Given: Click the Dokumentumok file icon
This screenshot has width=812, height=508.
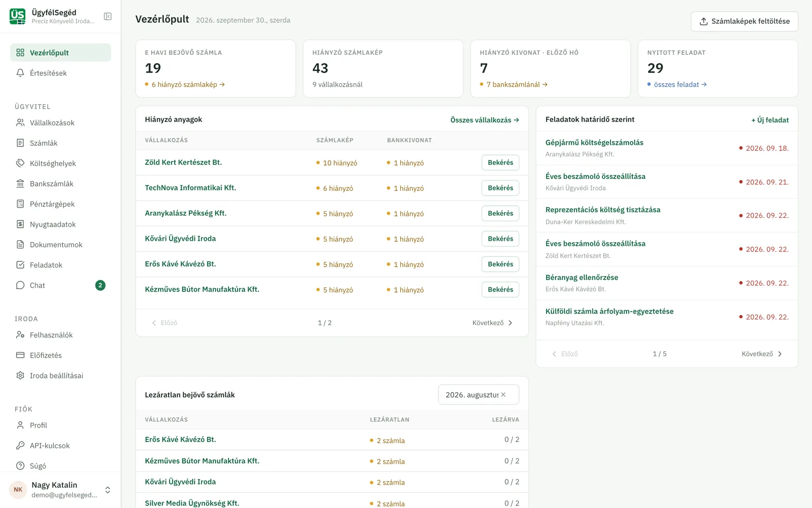Looking at the screenshot, I should click(20, 245).
